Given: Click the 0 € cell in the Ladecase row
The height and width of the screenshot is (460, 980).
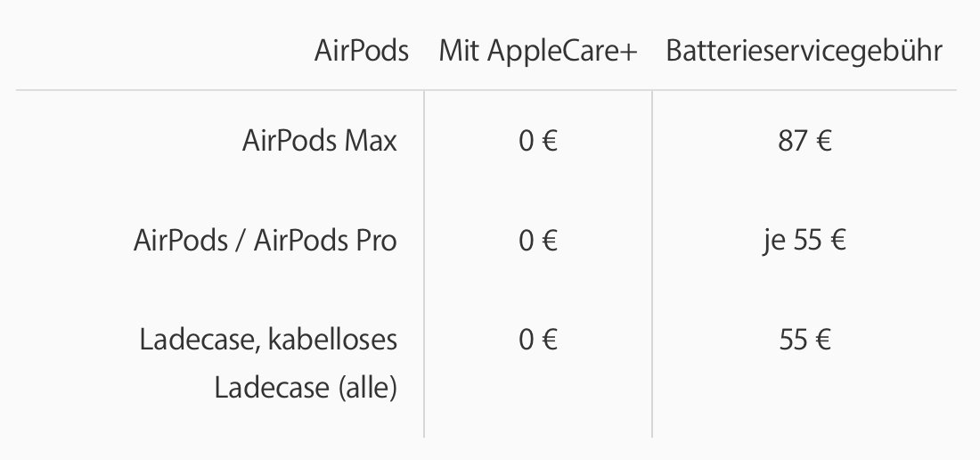Looking at the screenshot, I should pyautogui.click(x=538, y=340).
